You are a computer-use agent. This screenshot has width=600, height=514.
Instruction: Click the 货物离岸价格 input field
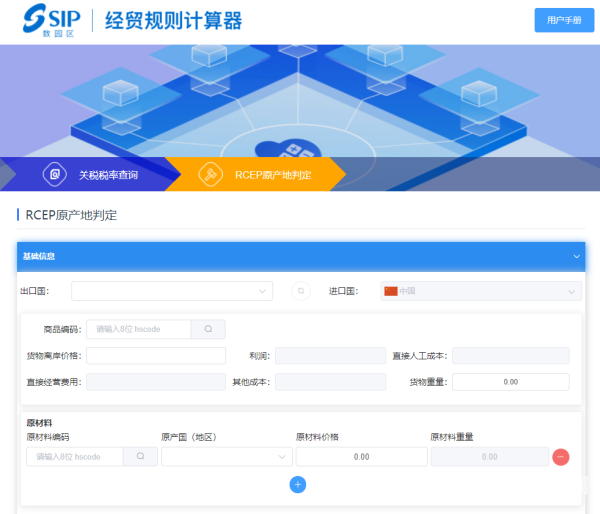click(x=156, y=356)
